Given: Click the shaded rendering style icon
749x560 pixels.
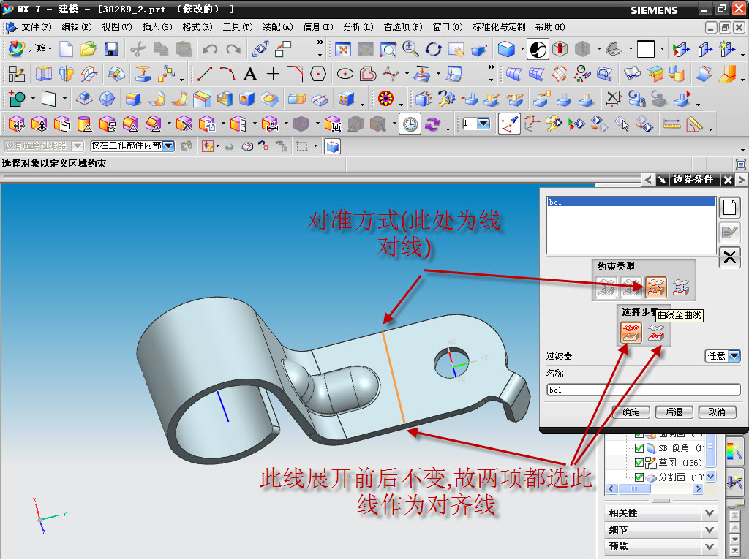Looking at the screenshot, I should click(x=538, y=49).
